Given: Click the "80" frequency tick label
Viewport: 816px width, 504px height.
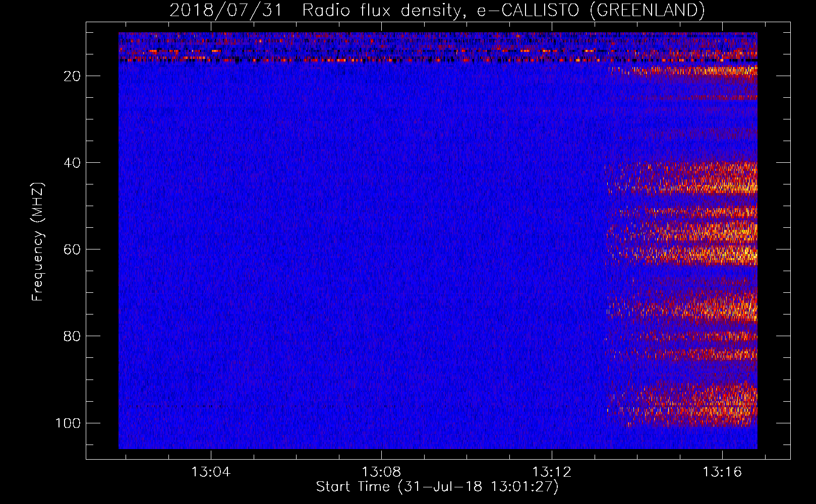Looking at the screenshot, I should [72, 336].
